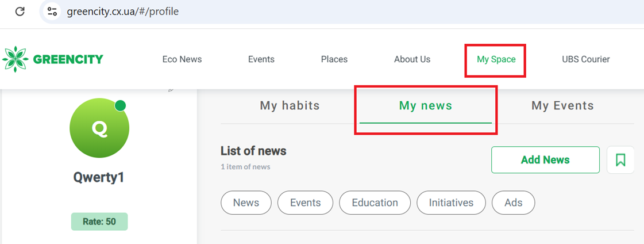
Task: Toggle the Ads filter chip
Action: [514, 203]
